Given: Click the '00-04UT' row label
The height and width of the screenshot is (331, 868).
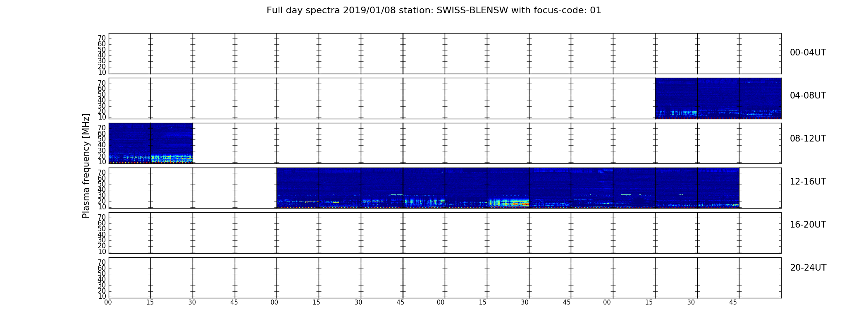Looking at the screenshot, I should pos(808,53).
